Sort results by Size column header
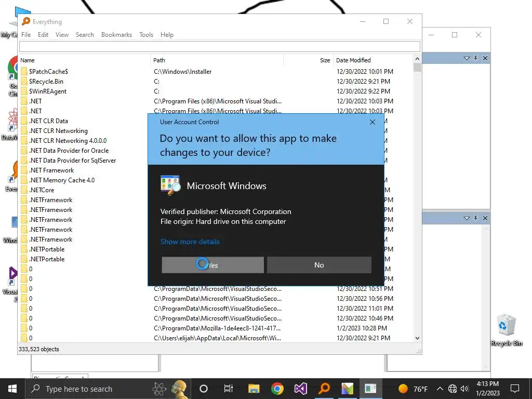Image resolution: width=532 pixels, height=399 pixels. point(309,60)
